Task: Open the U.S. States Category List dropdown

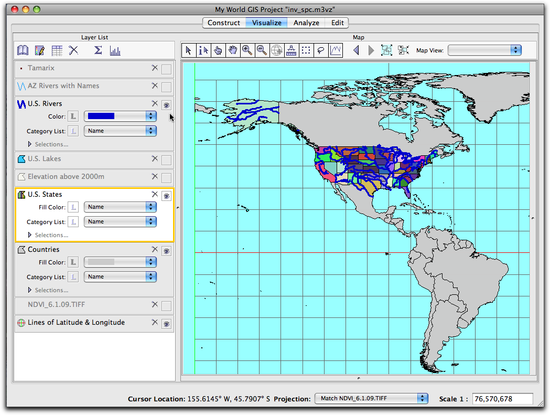Action: [x=120, y=222]
